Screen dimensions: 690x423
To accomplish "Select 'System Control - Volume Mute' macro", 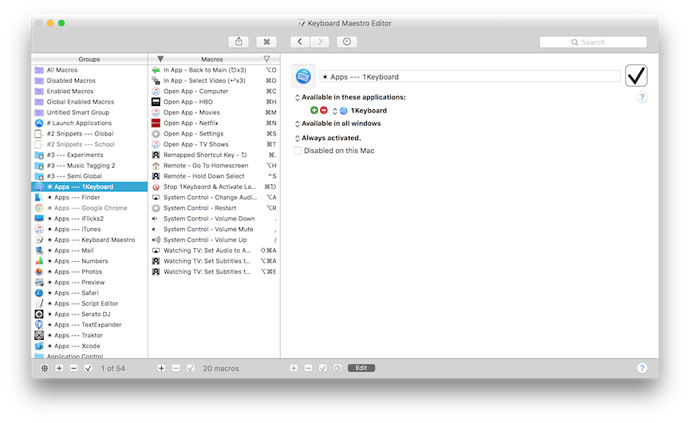I will click(x=214, y=229).
